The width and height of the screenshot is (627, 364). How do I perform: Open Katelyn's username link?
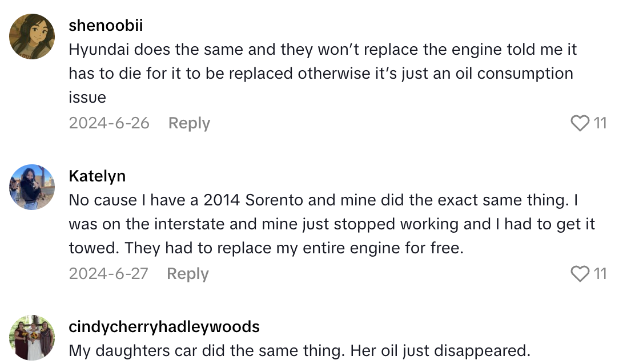[97, 176]
